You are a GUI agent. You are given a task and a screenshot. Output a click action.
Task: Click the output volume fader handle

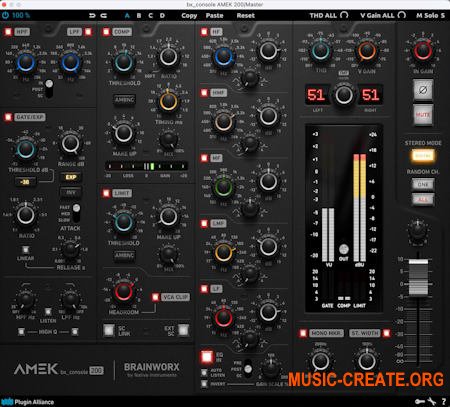[x=418, y=277]
